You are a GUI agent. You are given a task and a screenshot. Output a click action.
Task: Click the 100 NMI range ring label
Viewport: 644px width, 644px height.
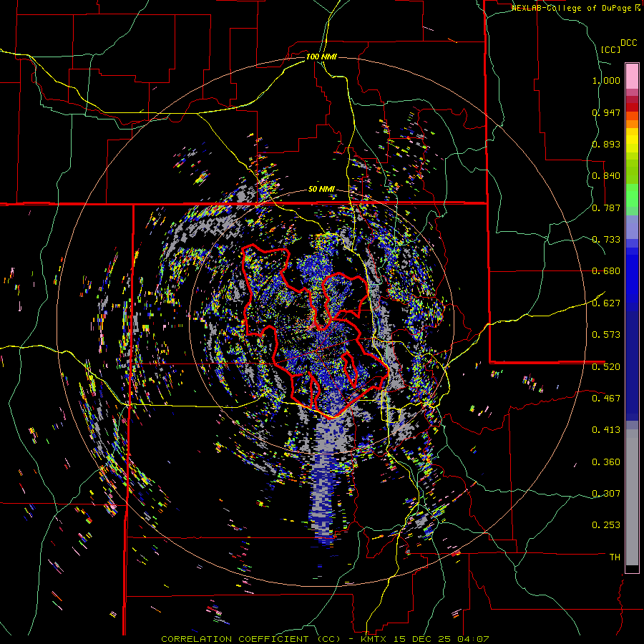click(x=321, y=57)
